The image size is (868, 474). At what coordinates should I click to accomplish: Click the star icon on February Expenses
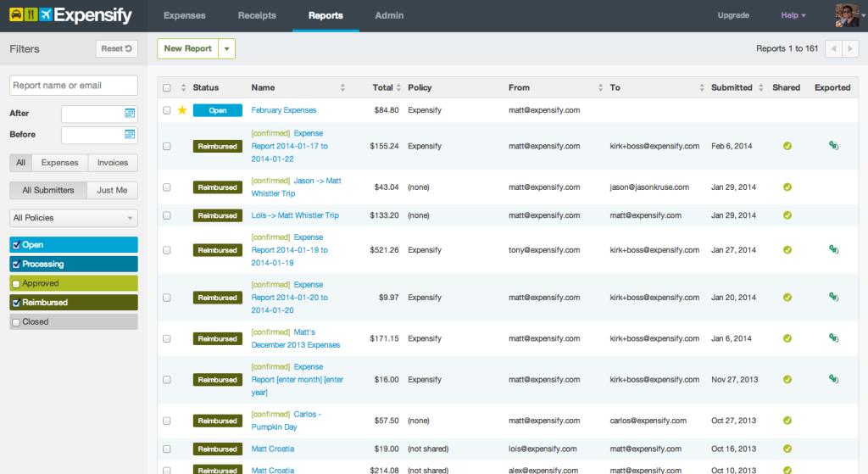[x=181, y=110]
